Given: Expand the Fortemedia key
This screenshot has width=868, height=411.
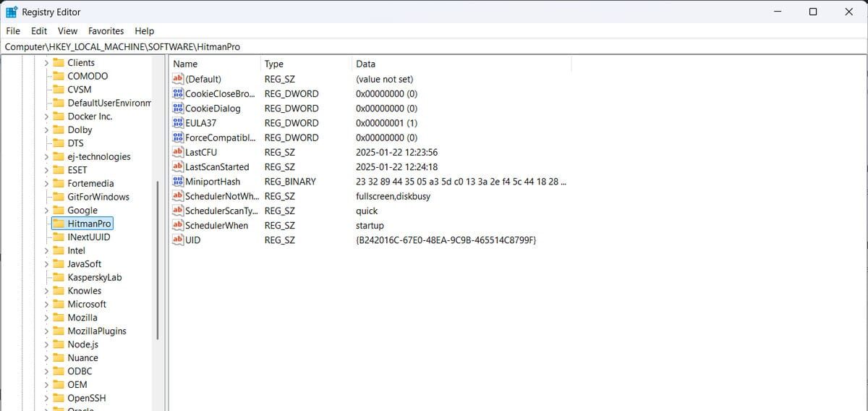Looking at the screenshot, I should 47,183.
